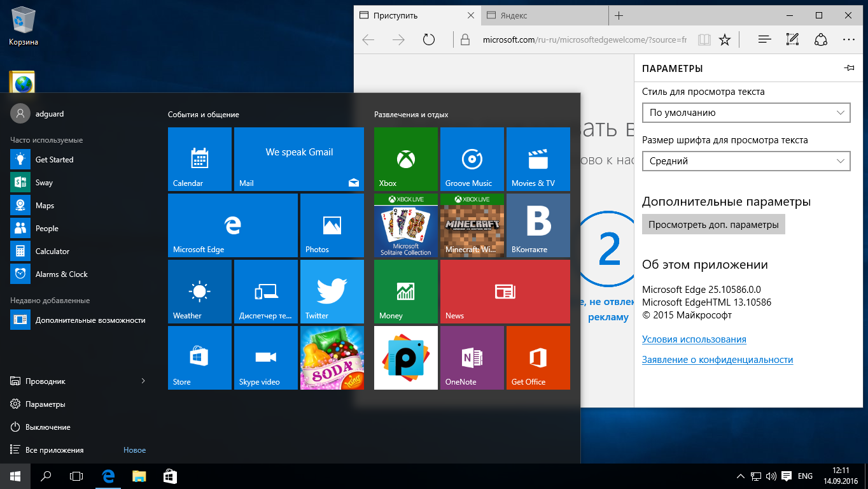
Task: Open the ВКонтакте tile
Action: [538, 225]
